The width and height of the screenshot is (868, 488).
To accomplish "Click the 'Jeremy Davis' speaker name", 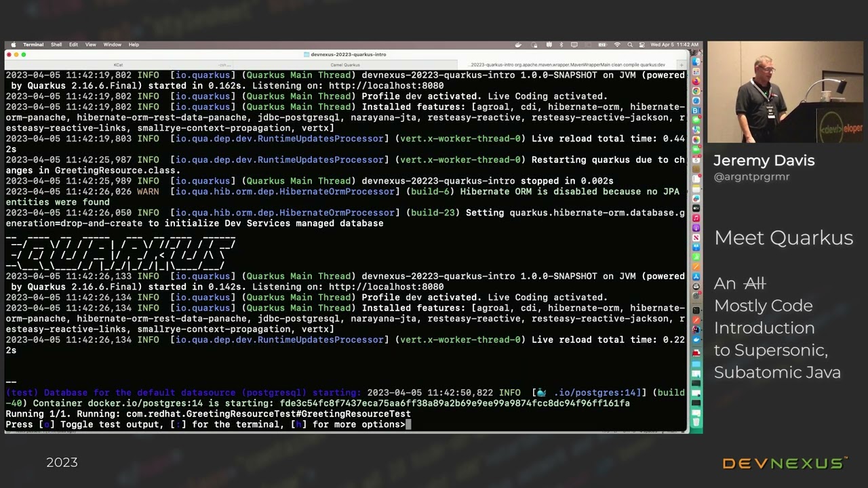I will click(764, 161).
